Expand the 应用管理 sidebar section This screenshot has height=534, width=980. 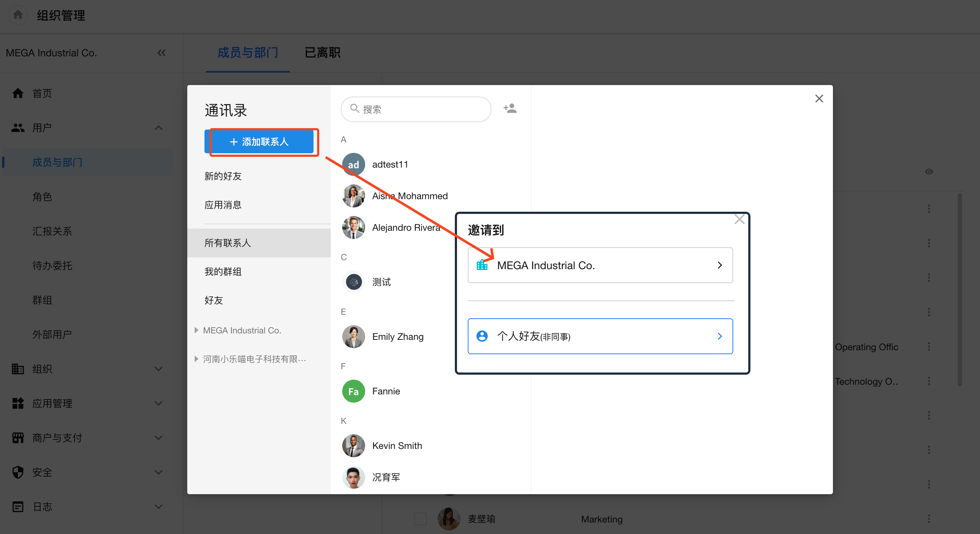pyautogui.click(x=158, y=403)
